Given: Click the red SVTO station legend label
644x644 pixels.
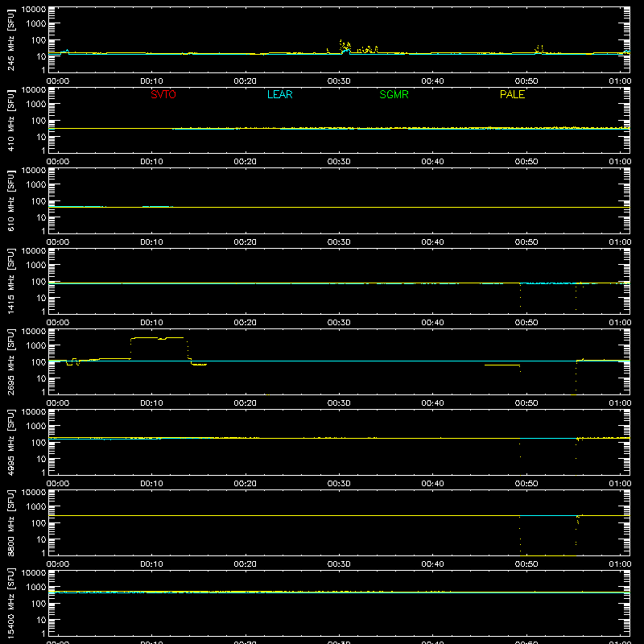Looking at the screenshot, I should coord(163,94).
